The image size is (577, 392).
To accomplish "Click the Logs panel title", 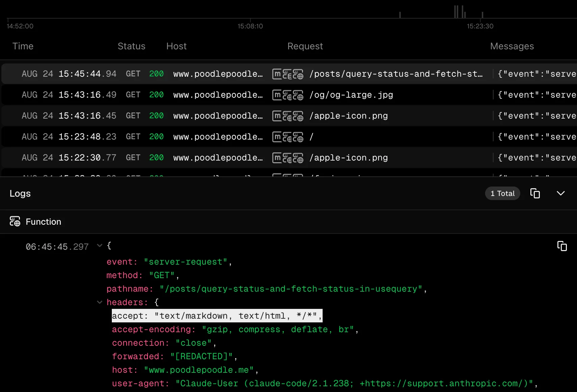I will 20,194.
